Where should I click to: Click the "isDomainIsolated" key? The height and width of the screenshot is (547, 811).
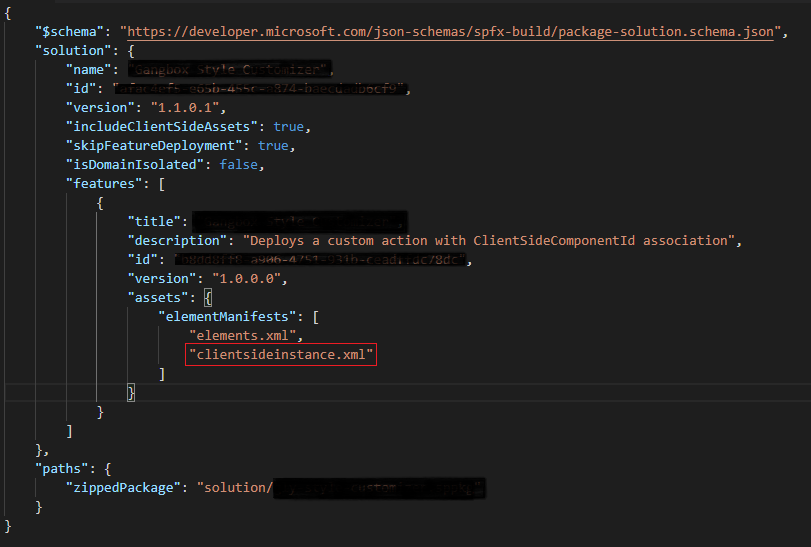pos(134,164)
